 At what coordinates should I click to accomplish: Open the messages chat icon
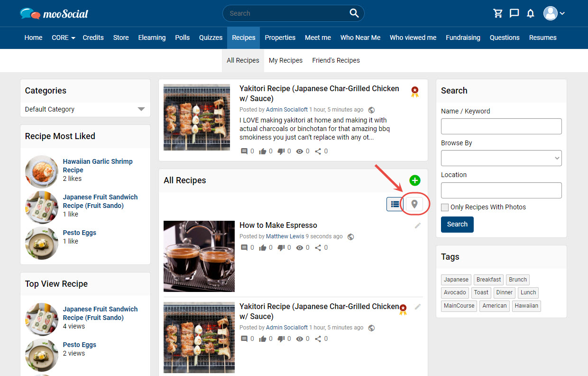tap(514, 13)
